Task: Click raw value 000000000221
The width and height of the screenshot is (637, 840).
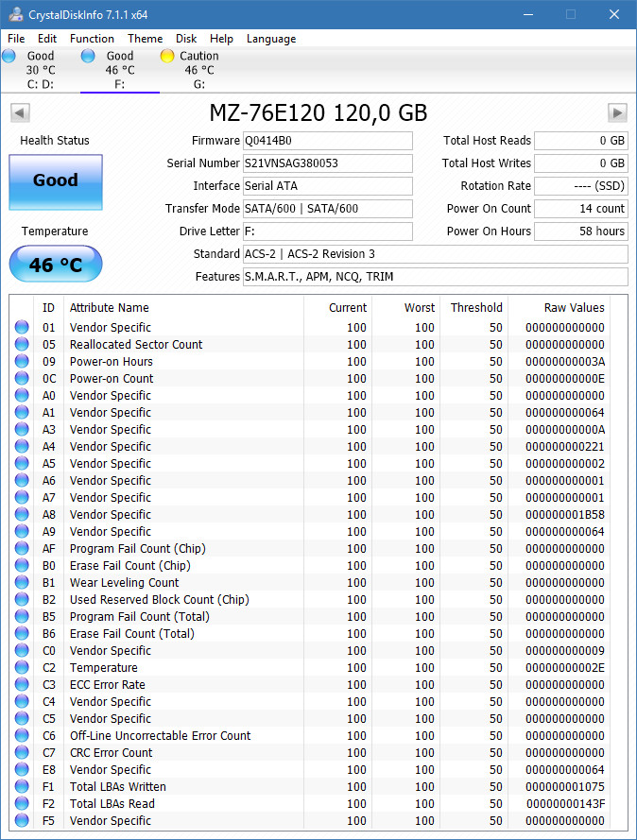Action: coord(564,446)
